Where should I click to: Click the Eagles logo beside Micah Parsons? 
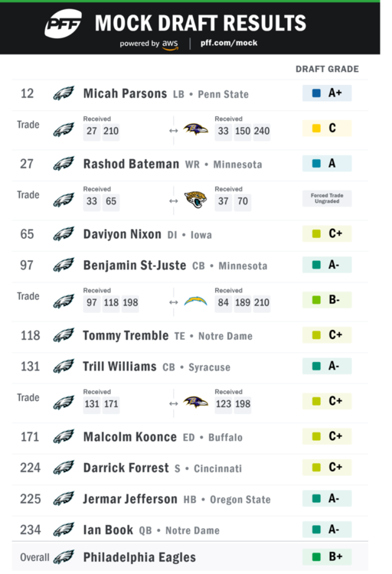(x=64, y=93)
